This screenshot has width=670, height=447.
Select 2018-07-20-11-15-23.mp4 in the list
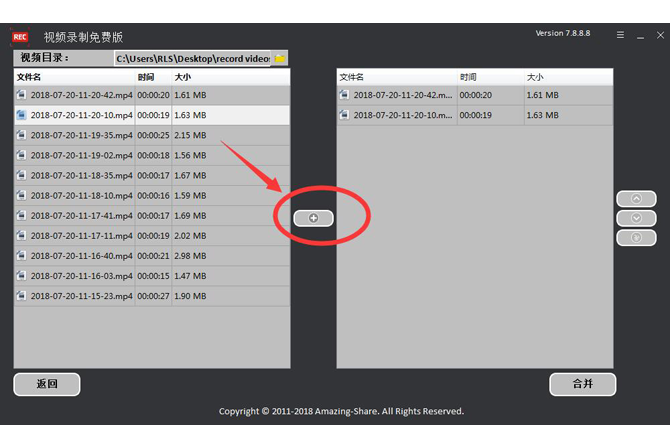pos(81,296)
